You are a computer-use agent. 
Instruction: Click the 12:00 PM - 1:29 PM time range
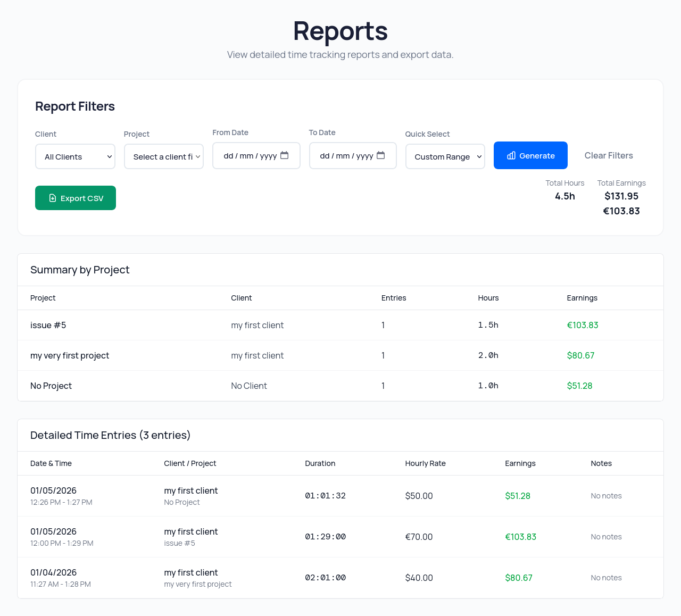click(x=62, y=543)
